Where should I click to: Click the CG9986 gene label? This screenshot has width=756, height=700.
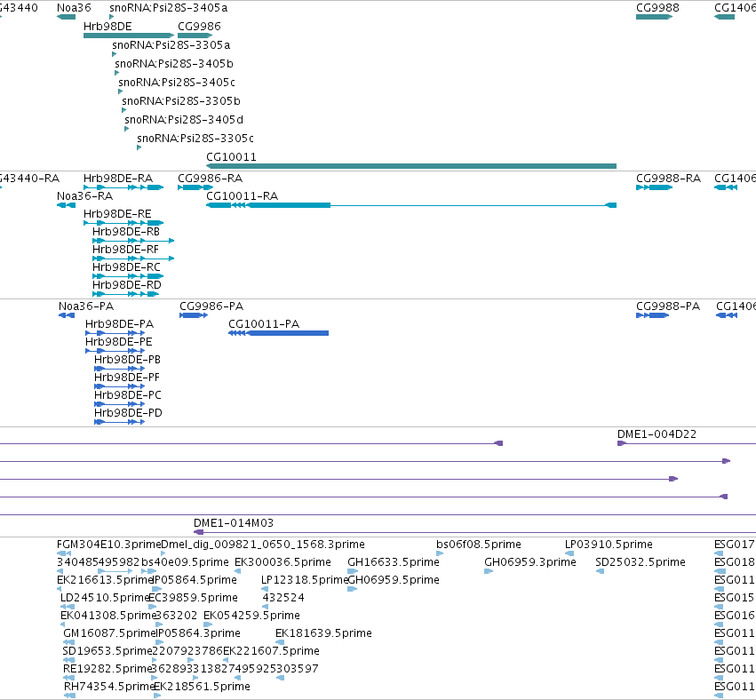[x=199, y=27]
